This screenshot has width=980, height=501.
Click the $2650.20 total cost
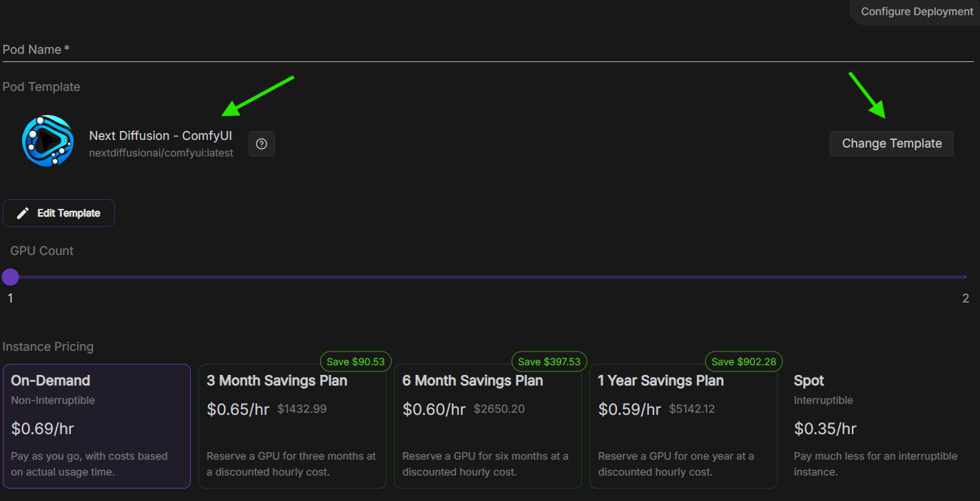(x=499, y=409)
